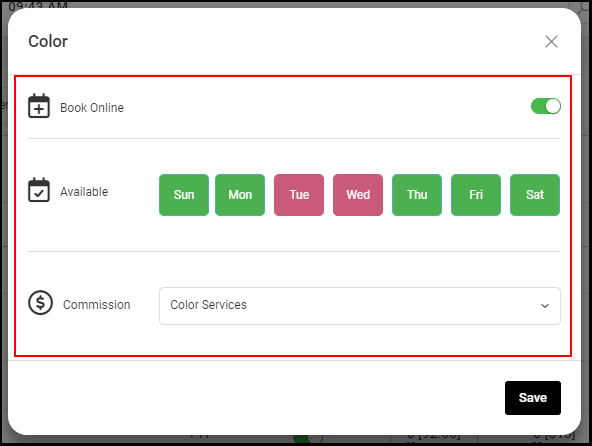
Task: Click the Commission dropdown chevron arrow
Action: 545,306
